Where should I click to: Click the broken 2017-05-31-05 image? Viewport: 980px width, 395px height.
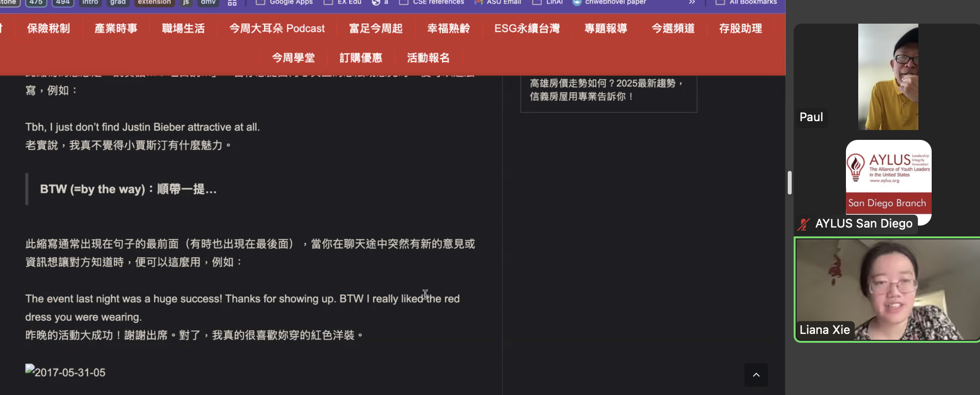tap(65, 372)
